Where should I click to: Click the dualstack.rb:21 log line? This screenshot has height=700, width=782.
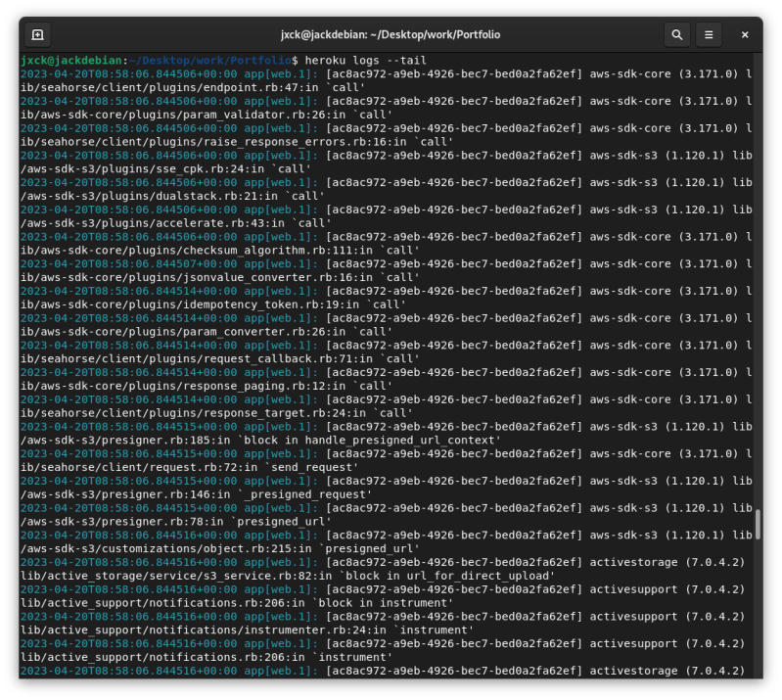pyautogui.click(x=172, y=196)
